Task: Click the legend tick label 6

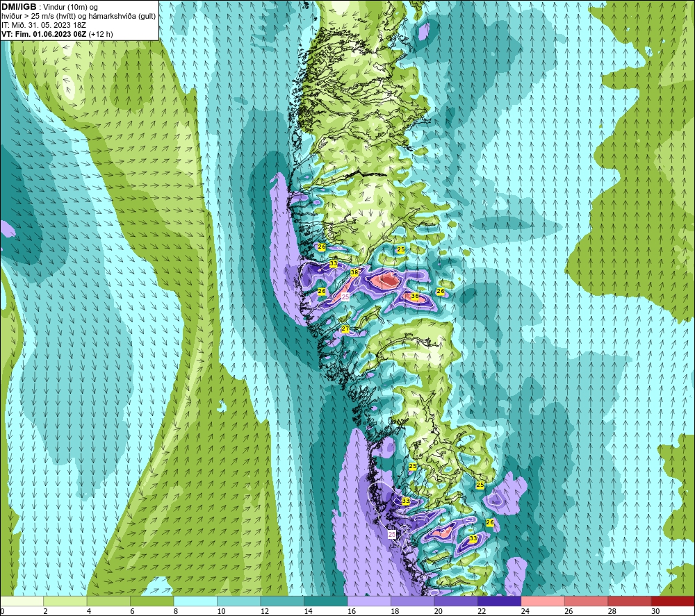Action: coord(133,612)
